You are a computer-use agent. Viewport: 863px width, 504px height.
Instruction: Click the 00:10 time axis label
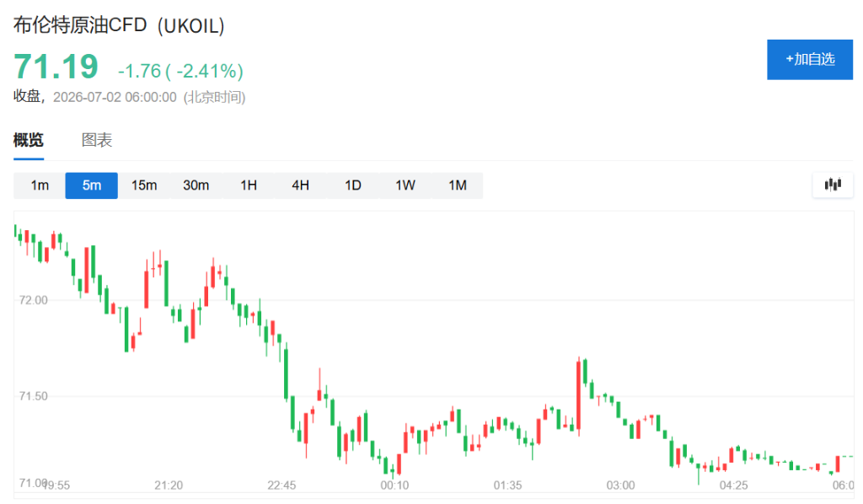click(394, 485)
